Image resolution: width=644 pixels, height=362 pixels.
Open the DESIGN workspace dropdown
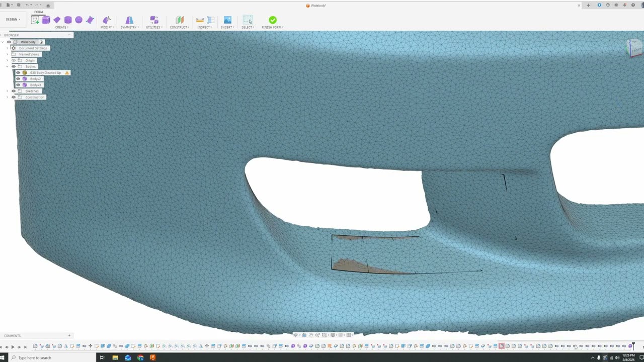point(13,20)
